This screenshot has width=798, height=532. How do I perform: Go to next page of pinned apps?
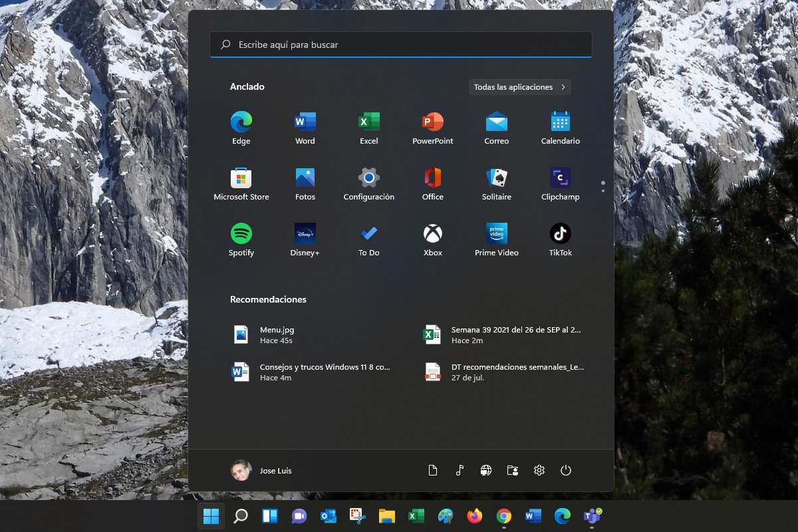[602, 191]
